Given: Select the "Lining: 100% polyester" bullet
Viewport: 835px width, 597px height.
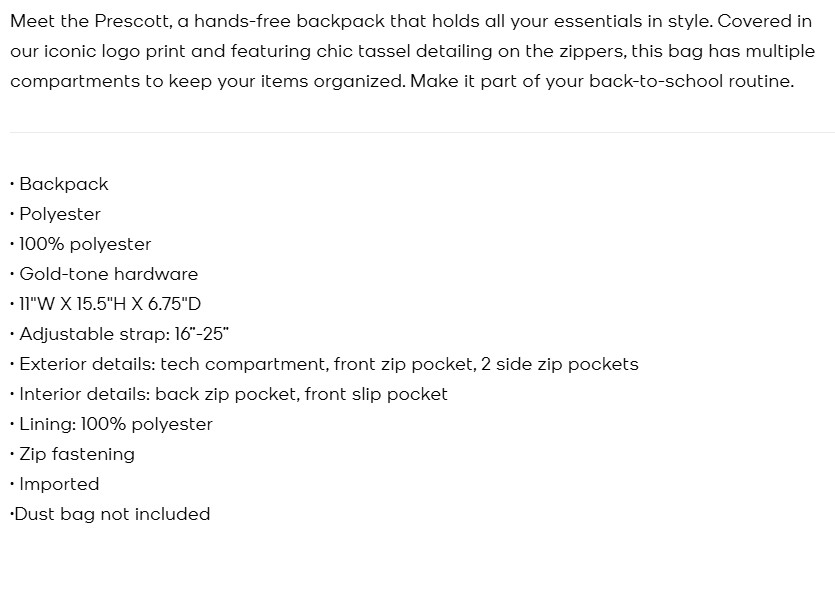Looking at the screenshot, I should pos(116,424).
